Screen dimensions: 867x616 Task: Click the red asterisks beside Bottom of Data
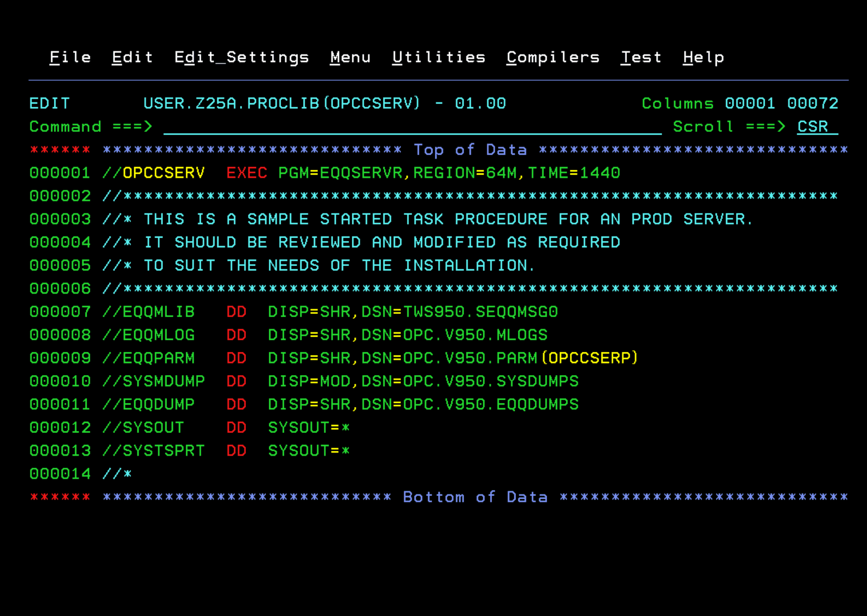coord(60,497)
